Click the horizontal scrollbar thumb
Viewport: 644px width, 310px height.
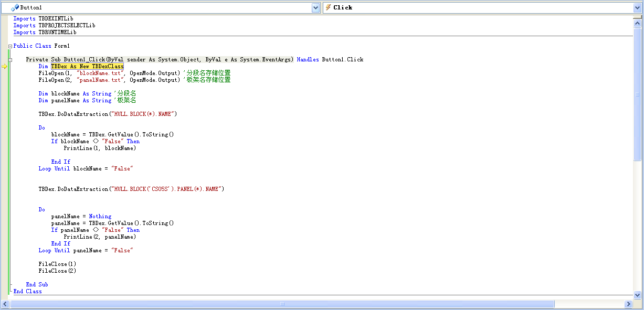tap(282, 304)
